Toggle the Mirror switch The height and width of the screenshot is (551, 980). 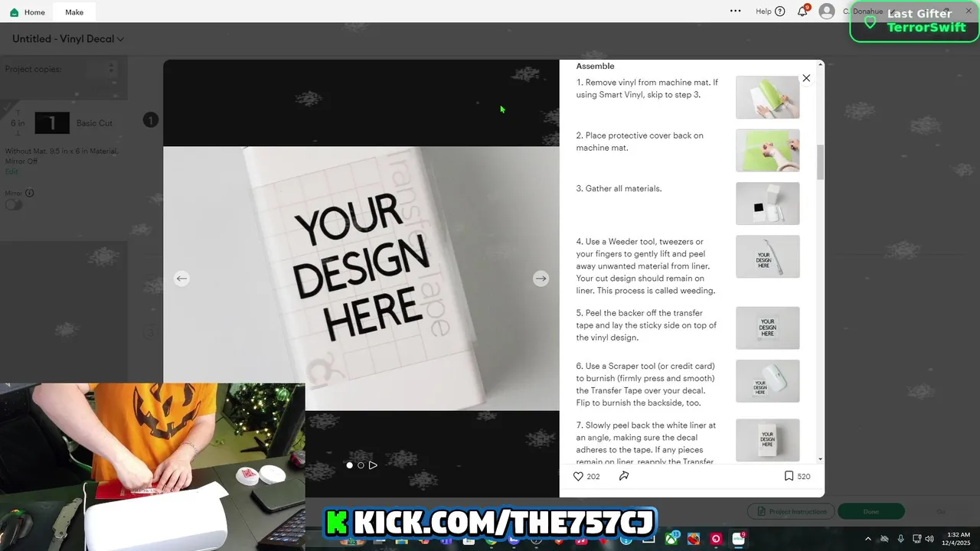click(14, 205)
